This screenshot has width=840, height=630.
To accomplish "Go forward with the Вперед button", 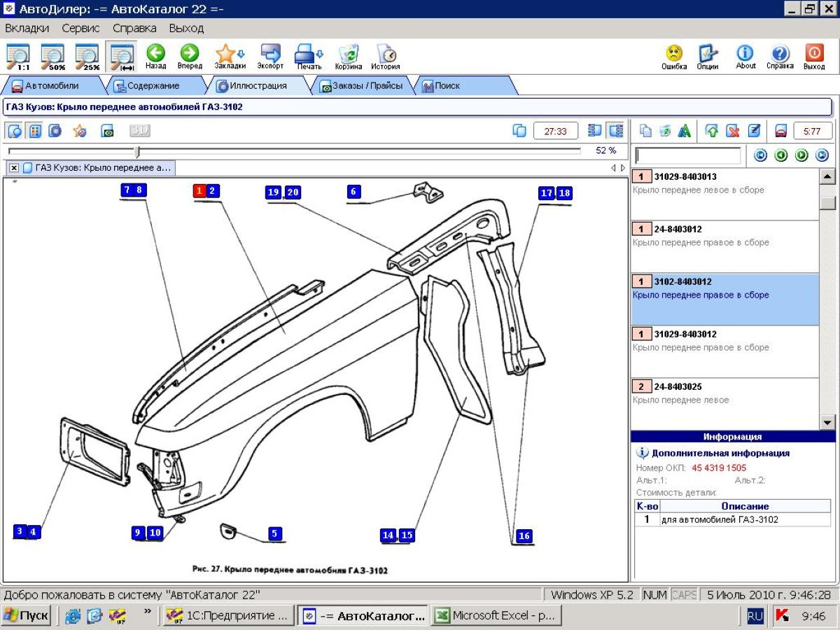I will (x=190, y=57).
